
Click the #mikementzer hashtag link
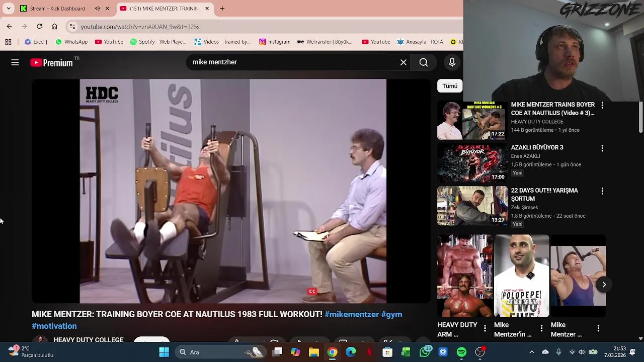pos(352,314)
